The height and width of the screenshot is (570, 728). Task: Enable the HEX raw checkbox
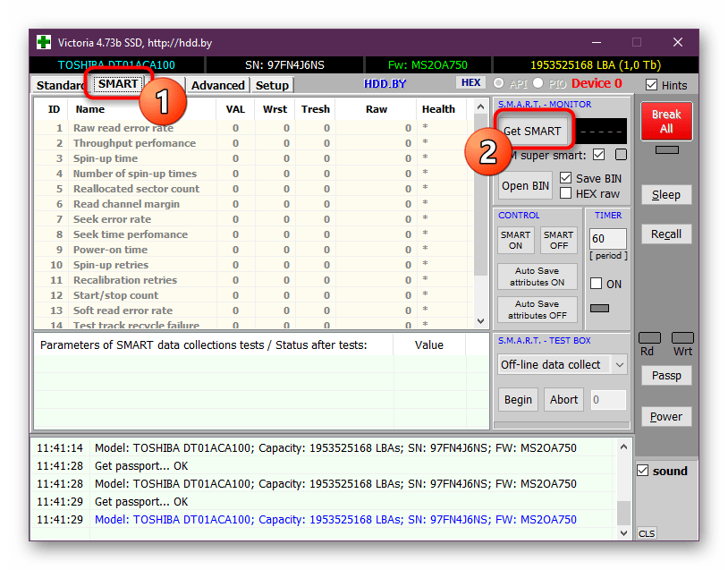pos(565,193)
